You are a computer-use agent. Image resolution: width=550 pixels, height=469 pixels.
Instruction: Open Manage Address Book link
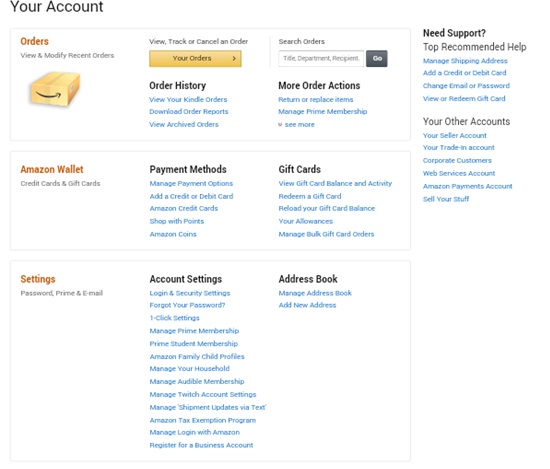tap(315, 293)
